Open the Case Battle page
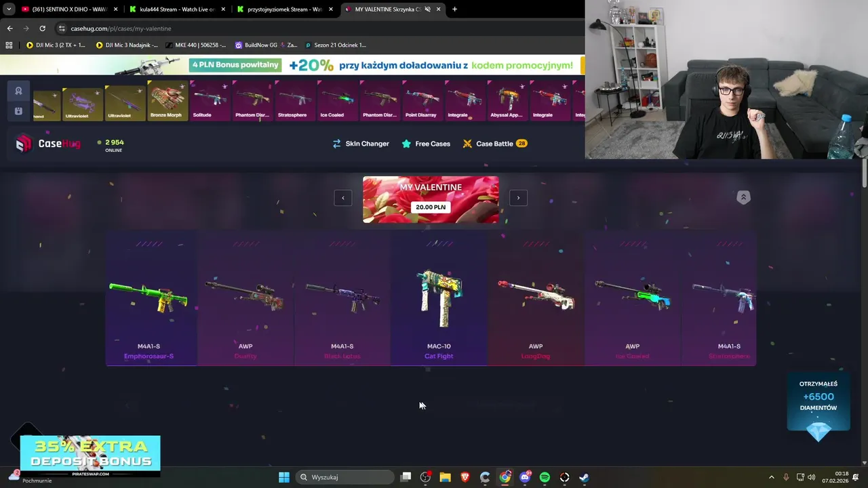This screenshot has width=868, height=488. 495,144
